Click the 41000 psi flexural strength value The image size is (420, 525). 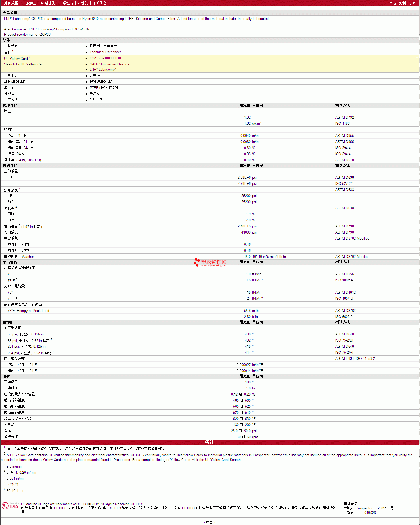coord(249,232)
